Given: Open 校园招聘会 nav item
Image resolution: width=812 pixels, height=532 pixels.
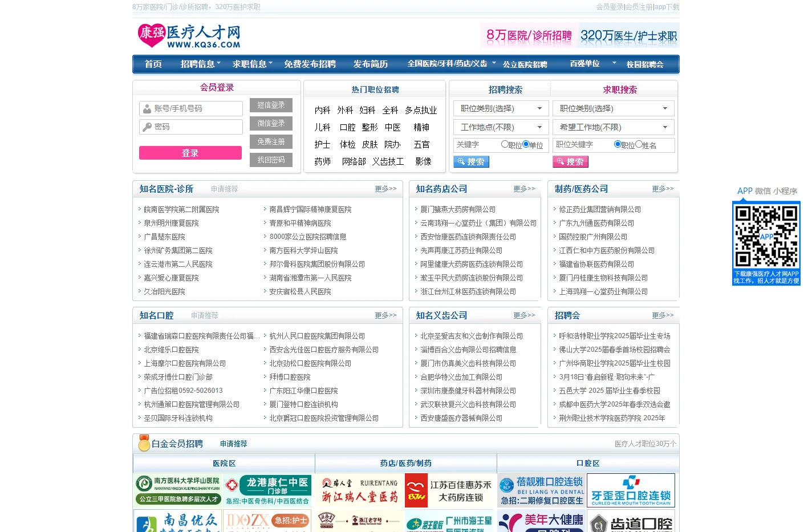Looking at the screenshot, I should point(645,64).
